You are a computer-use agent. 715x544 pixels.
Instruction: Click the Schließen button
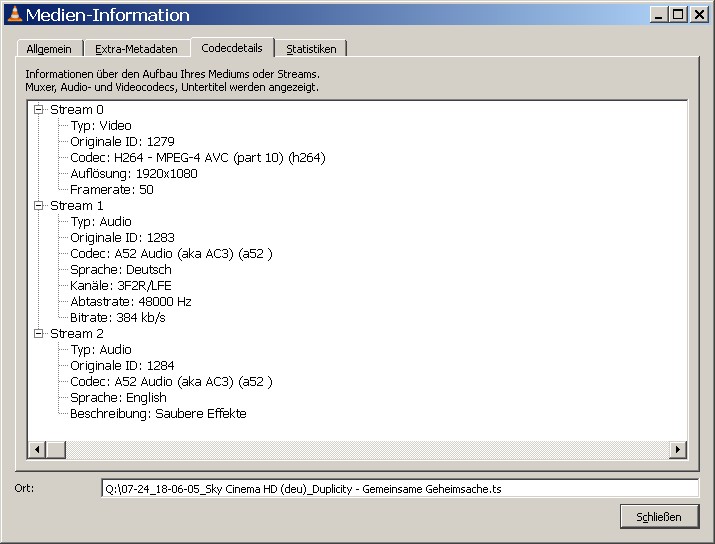point(659,517)
